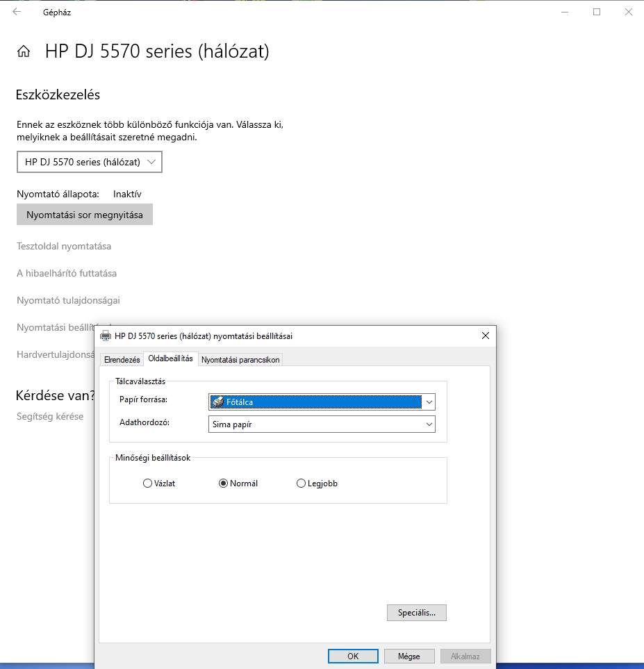Click the Papír forrása label
The width and height of the screenshot is (644, 669).
[143, 399]
